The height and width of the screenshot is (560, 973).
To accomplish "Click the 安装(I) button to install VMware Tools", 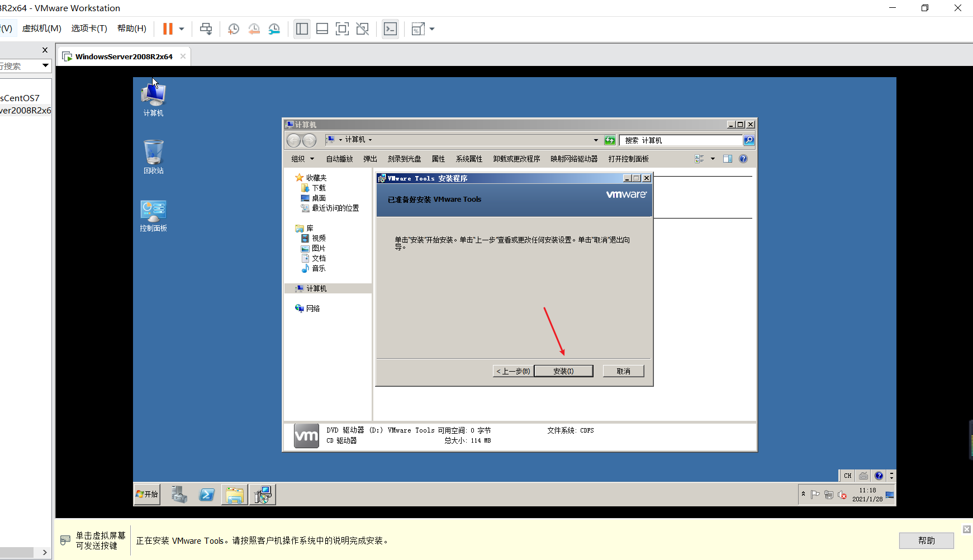I will pos(563,371).
